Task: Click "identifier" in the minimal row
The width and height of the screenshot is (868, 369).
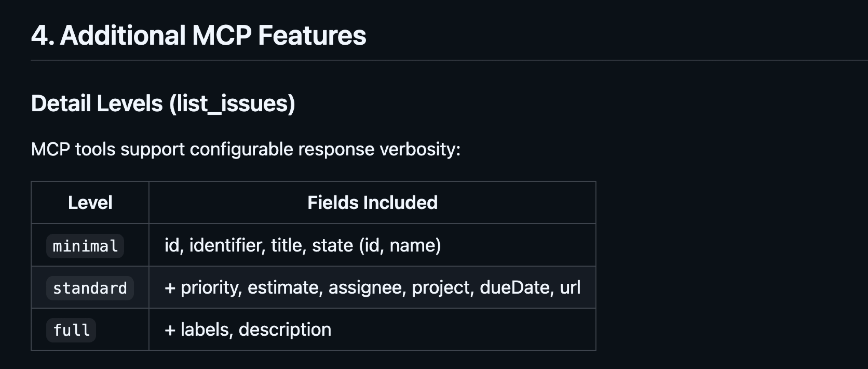Action: 226,245
